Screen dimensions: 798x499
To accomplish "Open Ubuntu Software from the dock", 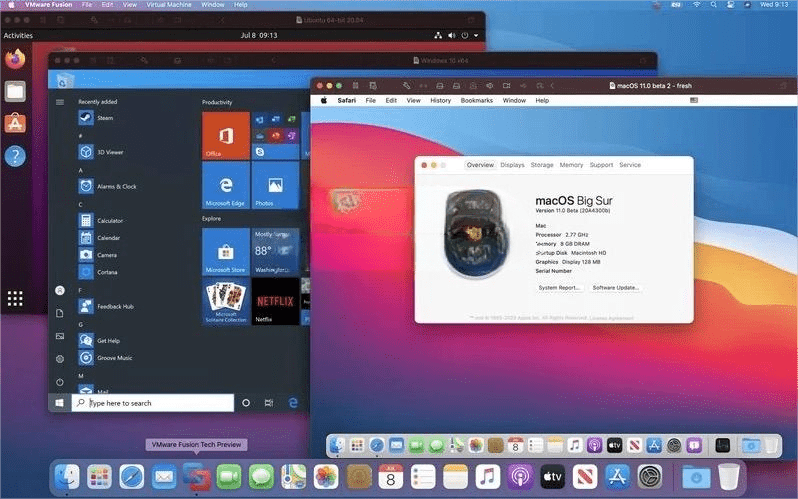I will (15, 123).
